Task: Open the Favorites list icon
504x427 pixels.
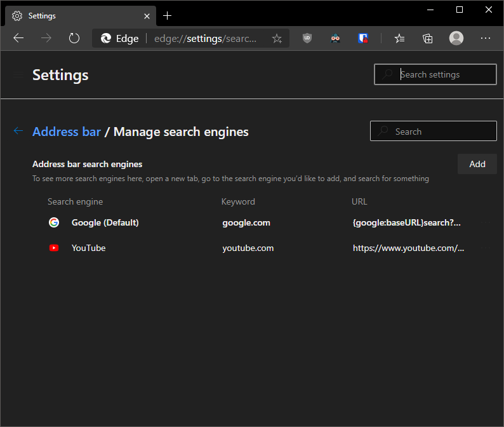Action: 399,39
